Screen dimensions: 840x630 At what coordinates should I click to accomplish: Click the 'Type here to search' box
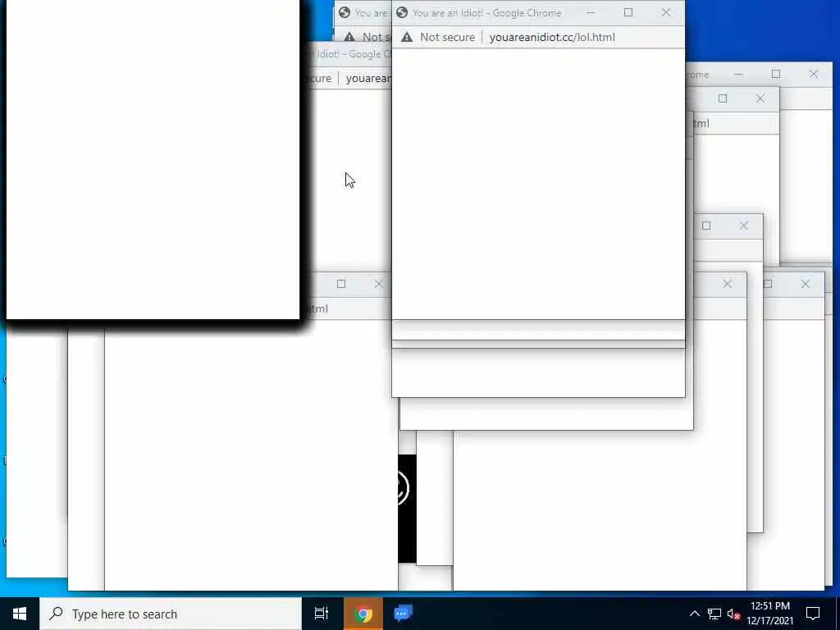point(171,614)
